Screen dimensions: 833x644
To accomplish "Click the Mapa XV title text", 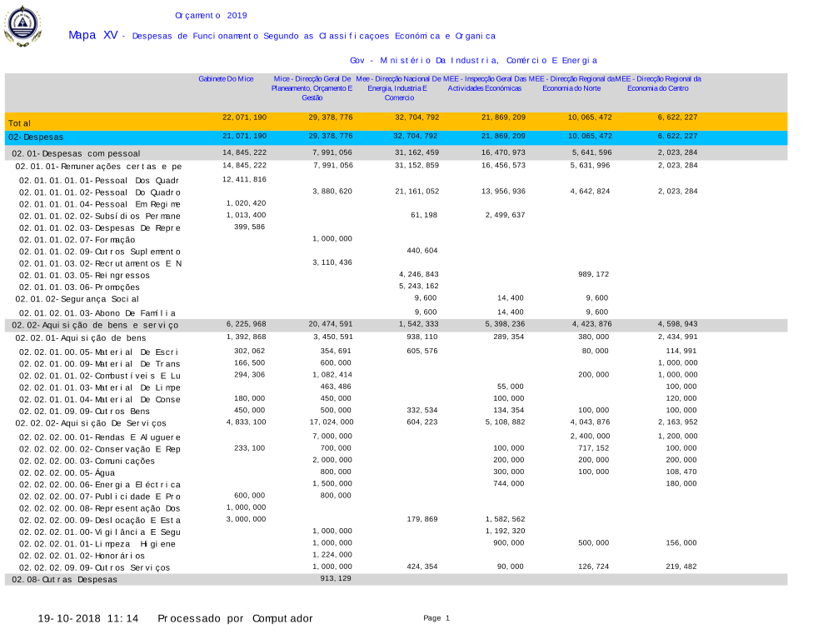I will click(x=92, y=36).
